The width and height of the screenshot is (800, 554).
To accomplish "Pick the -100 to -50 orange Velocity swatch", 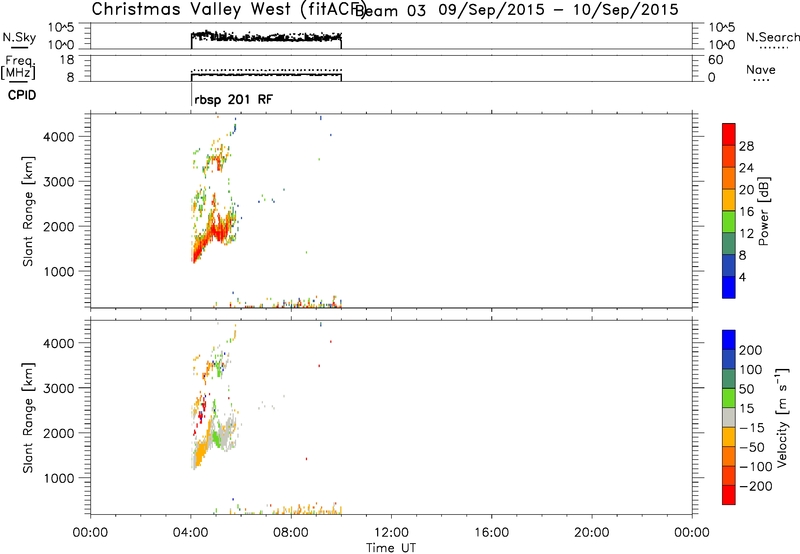I will point(729,456).
